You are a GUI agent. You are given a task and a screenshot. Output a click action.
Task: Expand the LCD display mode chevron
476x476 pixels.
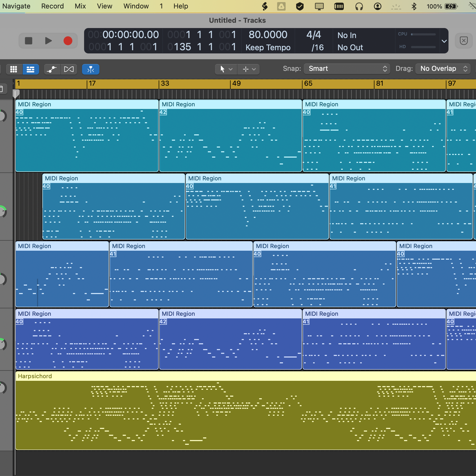click(444, 41)
